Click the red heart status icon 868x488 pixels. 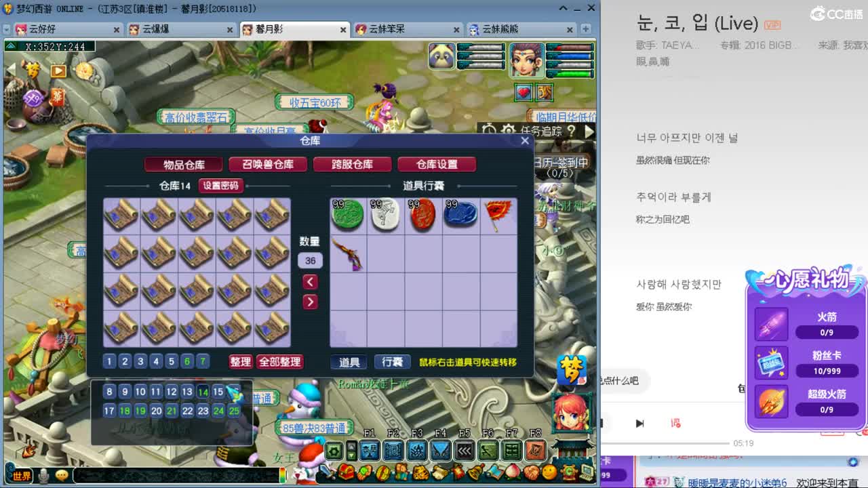point(524,92)
